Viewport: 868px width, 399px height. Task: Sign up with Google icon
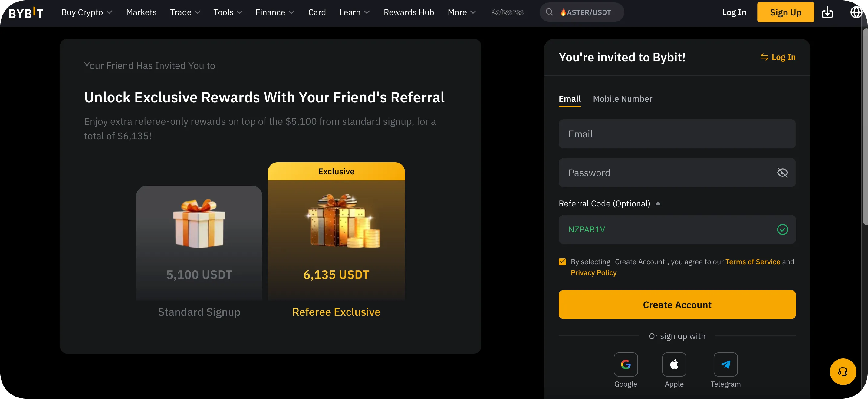[x=625, y=364]
